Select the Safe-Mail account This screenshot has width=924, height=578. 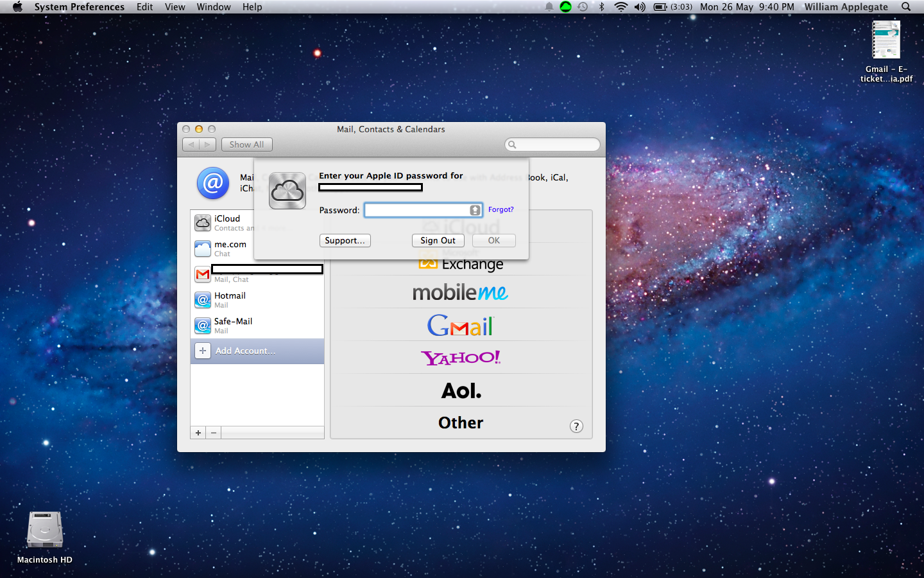click(257, 326)
